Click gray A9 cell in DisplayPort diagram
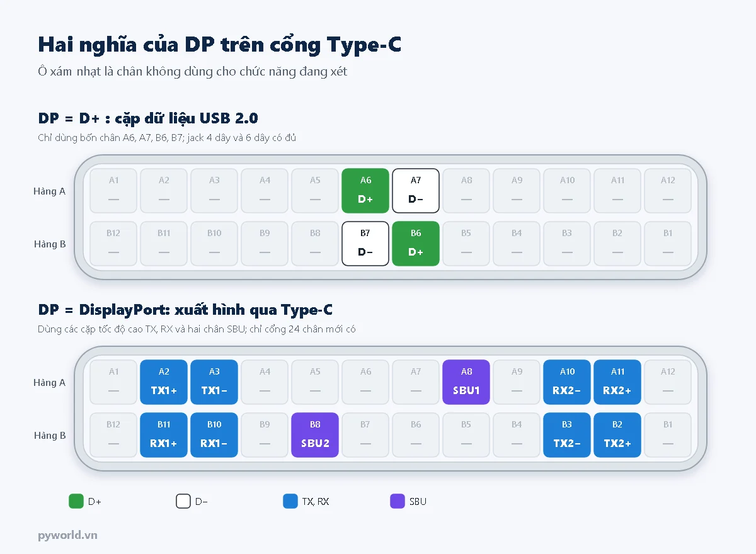Image resolution: width=756 pixels, height=554 pixels. click(x=517, y=382)
